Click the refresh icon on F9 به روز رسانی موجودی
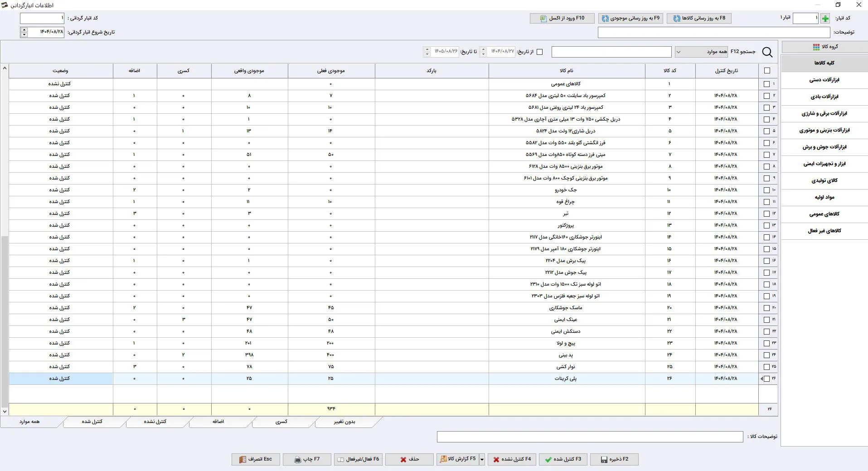Image resolution: width=868 pixels, height=471 pixels. 605,19
